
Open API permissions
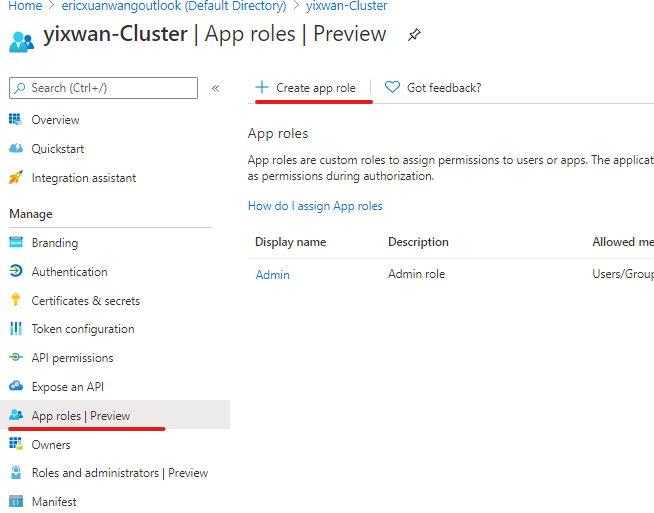[73, 358]
